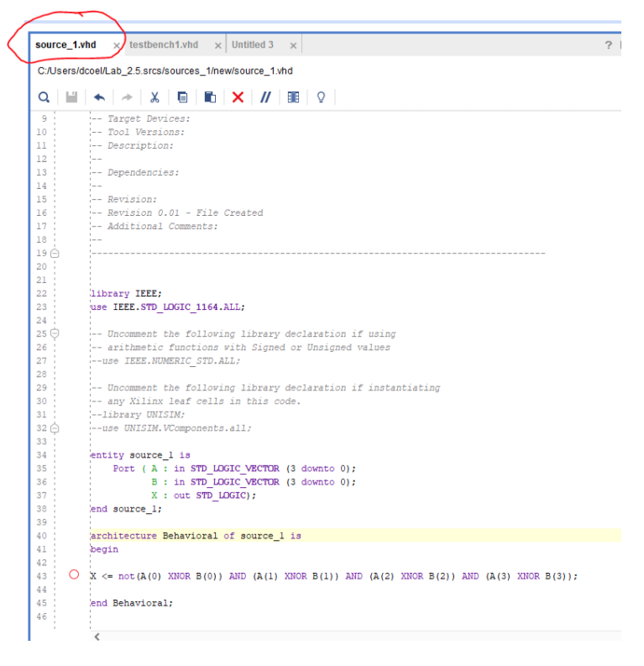Viewport: 644px width, 666px height.
Task: Click '-- Target Devices:' comment
Action: (140, 119)
